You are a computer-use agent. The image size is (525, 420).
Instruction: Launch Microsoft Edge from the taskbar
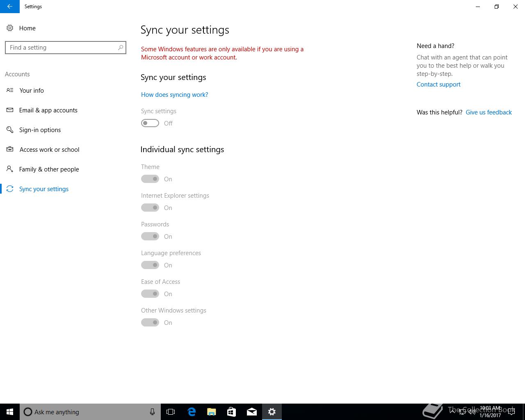click(x=191, y=412)
